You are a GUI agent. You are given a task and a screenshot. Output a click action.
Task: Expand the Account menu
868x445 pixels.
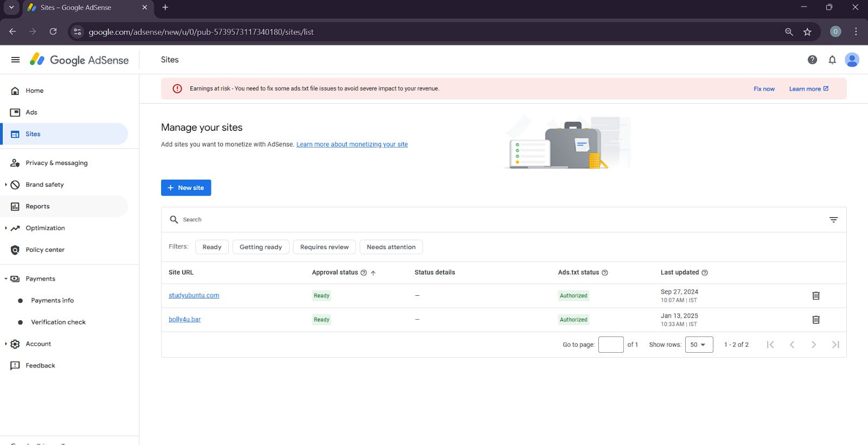click(6, 344)
